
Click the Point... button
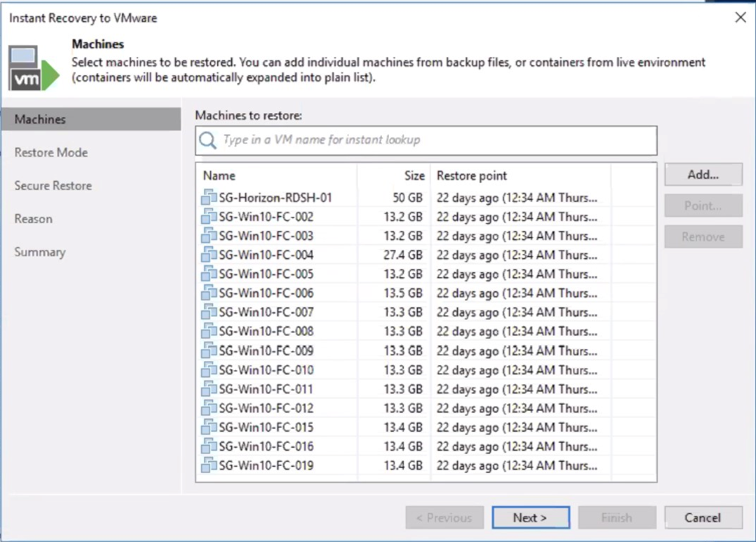click(703, 206)
